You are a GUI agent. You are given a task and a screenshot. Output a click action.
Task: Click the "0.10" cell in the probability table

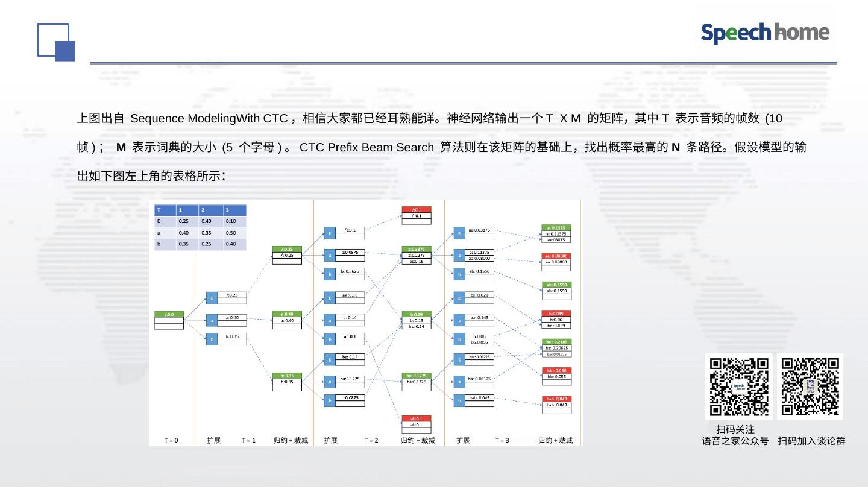pyautogui.click(x=234, y=221)
